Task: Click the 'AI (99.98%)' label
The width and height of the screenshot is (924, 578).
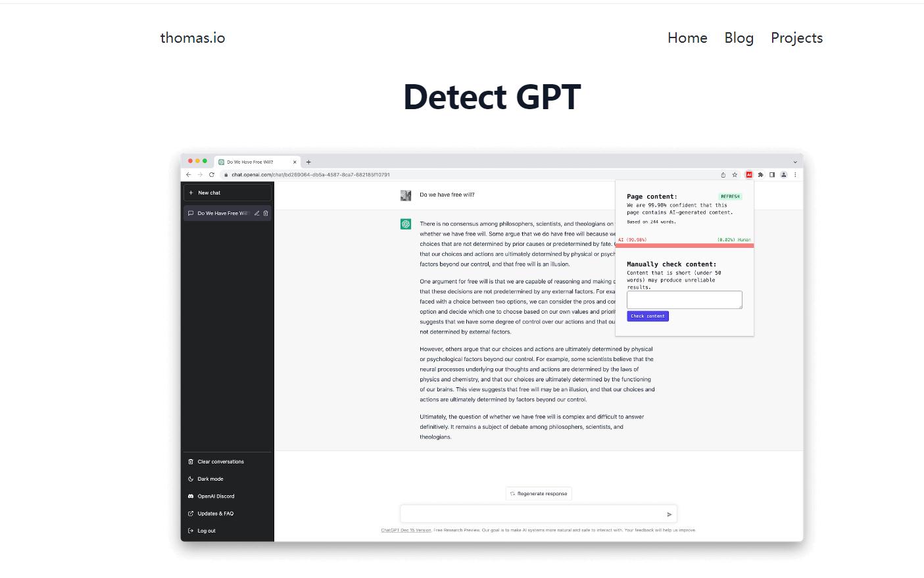Action: (633, 240)
